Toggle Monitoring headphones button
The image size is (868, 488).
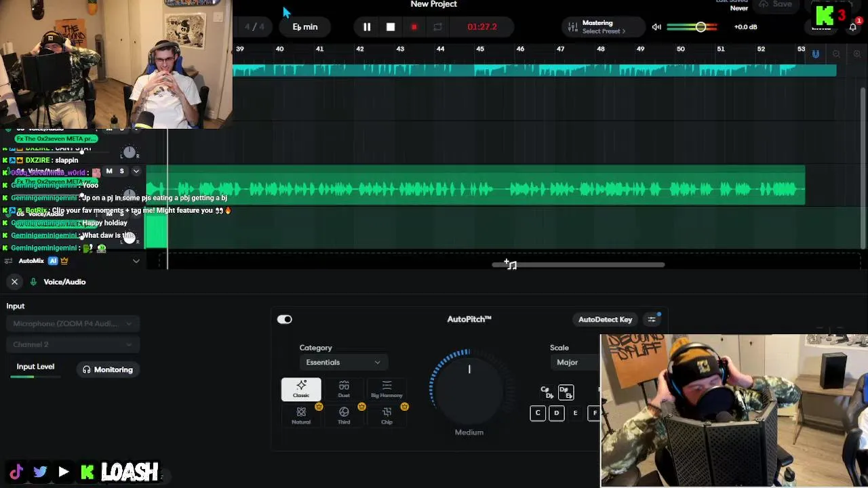tap(108, 369)
